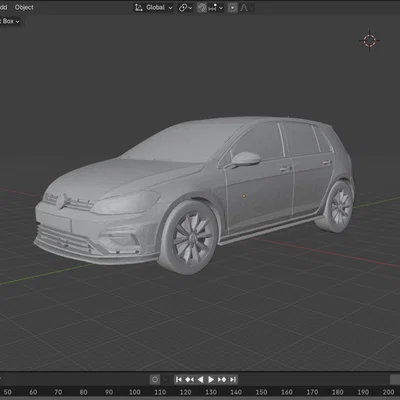
Task: Open the auto keyframing options dropdown
Action: tap(165, 379)
